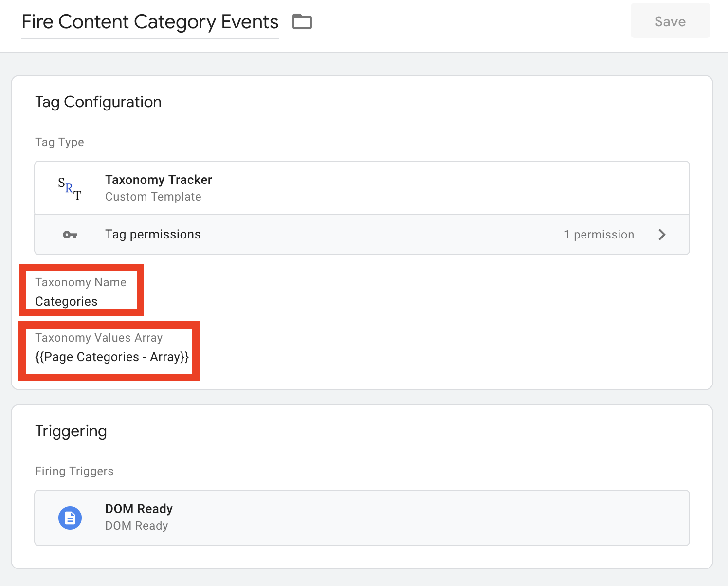Click the Taxonomy Tracker SRT template icon
Image resolution: width=728 pixels, height=586 pixels.
[70, 188]
